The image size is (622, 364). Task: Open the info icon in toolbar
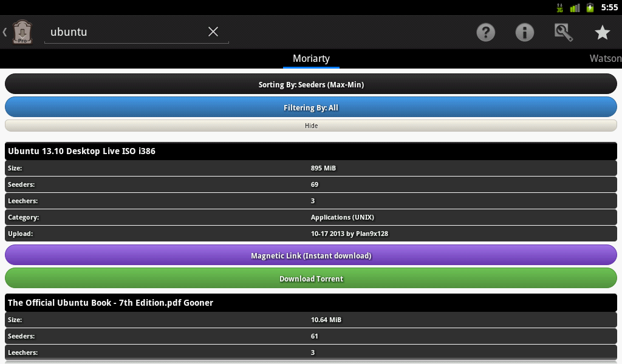(x=524, y=33)
